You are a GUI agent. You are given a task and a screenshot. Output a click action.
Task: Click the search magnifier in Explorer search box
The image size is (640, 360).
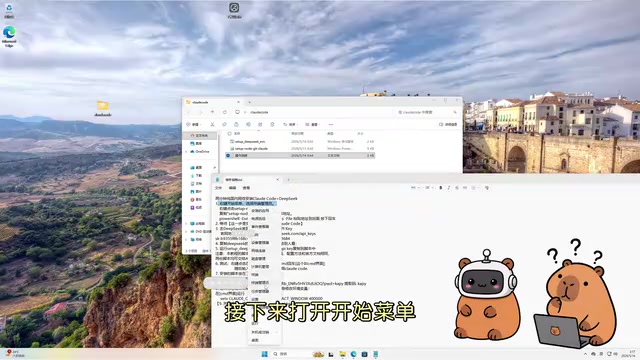coord(455,112)
